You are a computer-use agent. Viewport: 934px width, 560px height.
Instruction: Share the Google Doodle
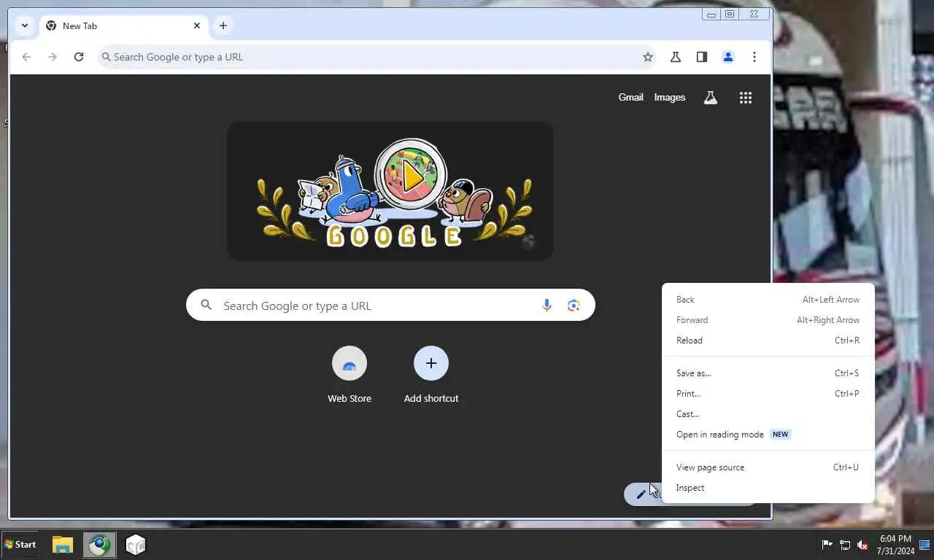click(529, 241)
